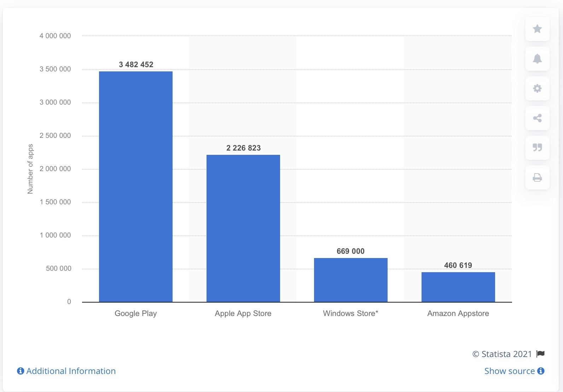Click the Windows Store* axis label
The width and height of the screenshot is (563, 392).
pos(351,314)
